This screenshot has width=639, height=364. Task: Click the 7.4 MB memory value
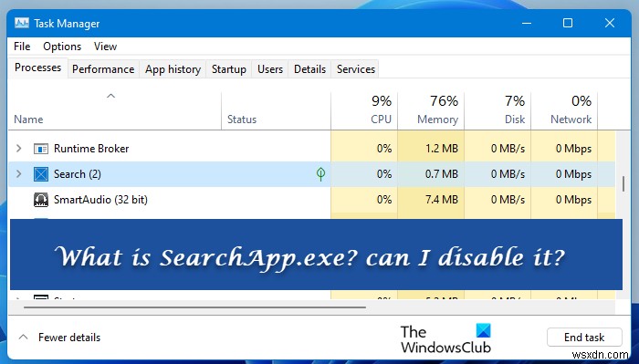tap(442, 200)
